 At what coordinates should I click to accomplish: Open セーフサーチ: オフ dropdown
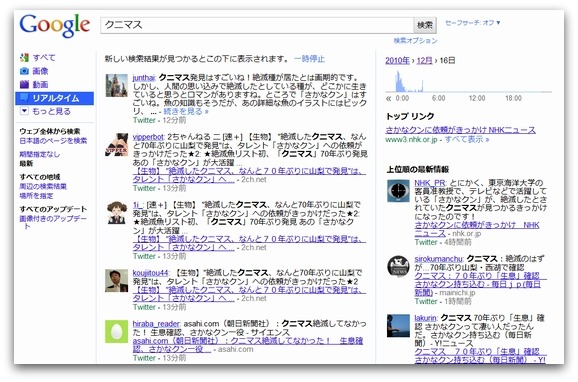tap(473, 23)
